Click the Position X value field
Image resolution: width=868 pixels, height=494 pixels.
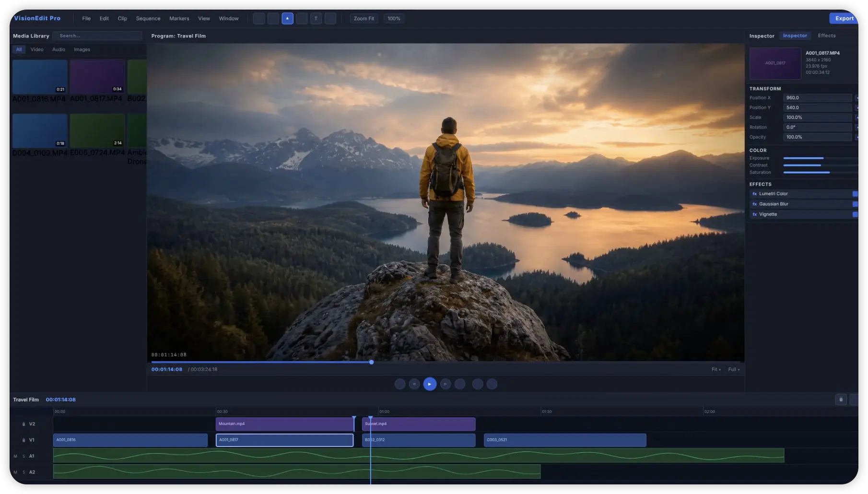(818, 98)
